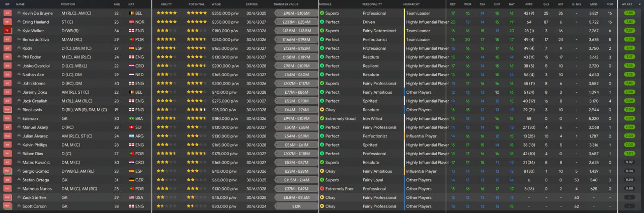
Task: Click Mateo Kovačić's 6.97 average rating badge
Action: pyautogui.click(x=629, y=162)
